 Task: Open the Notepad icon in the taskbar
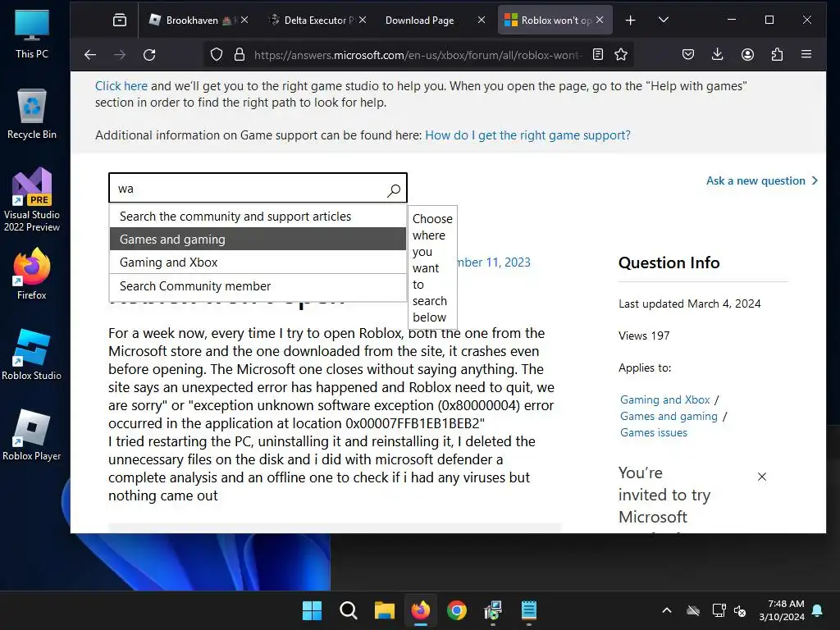(529, 610)
